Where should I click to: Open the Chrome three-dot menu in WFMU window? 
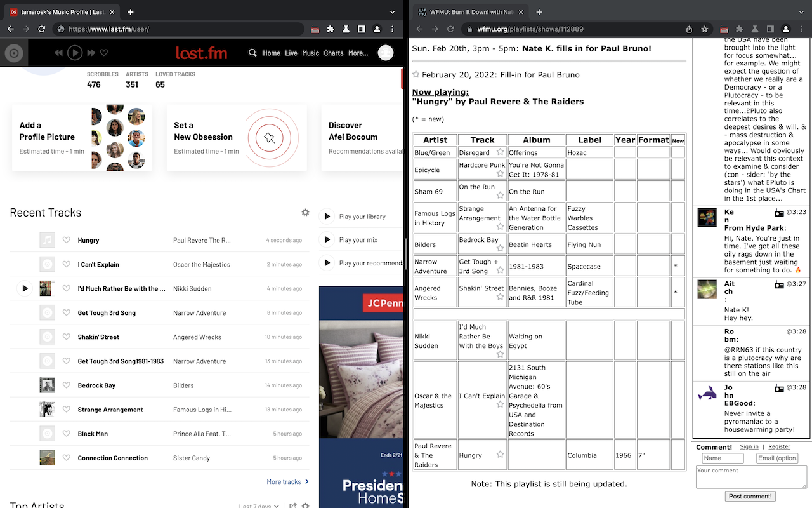801,29
